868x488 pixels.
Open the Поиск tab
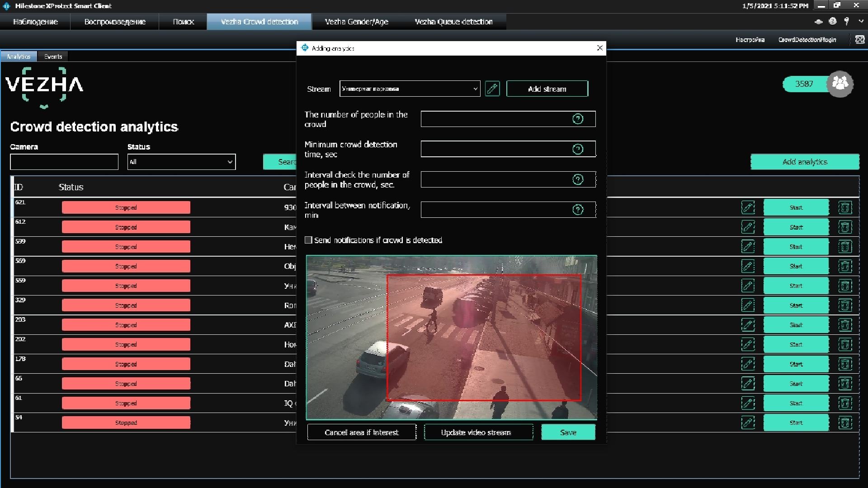pyautogui.click(x=183, y=22)
